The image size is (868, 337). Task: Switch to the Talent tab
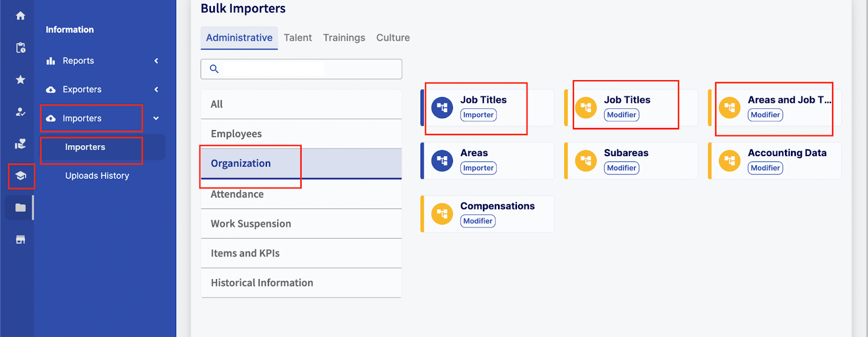(x=298, y=38)
